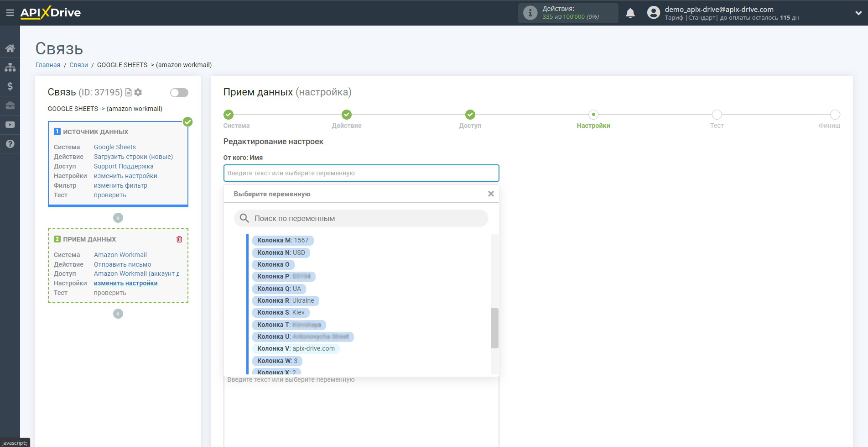Viewport: 868px width, 447px height.
Task: Click the account email demo_apix-drive@apix-drive.com
Action: (719, 9)
